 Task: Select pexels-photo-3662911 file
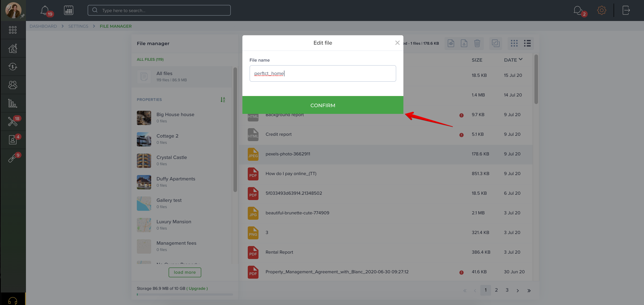click(386, 154)
